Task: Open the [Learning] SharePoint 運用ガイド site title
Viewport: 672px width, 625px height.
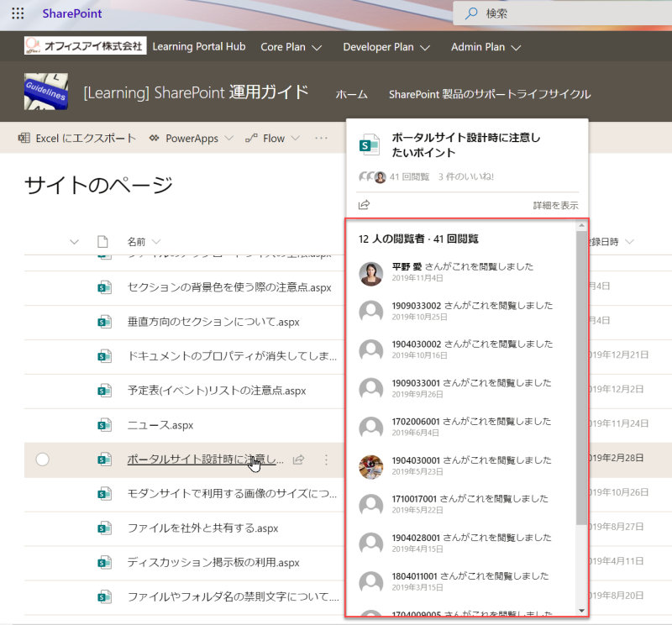Action: 196,92
